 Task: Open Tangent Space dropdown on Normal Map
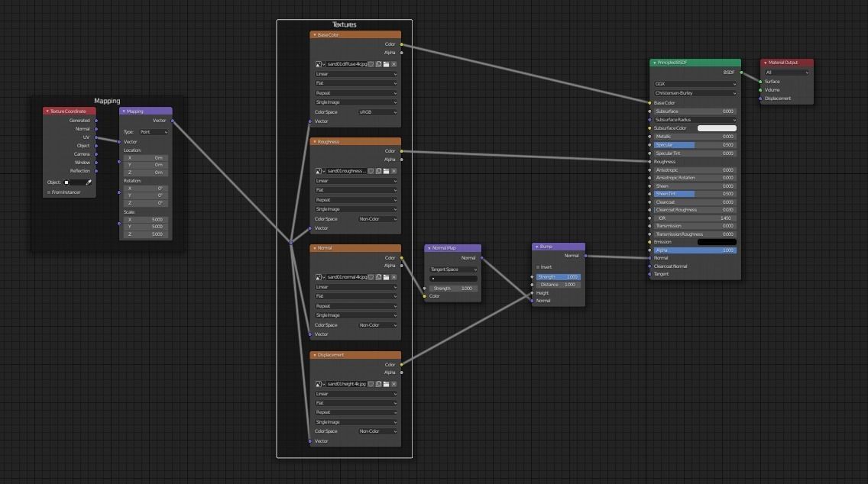click(453, 269)
